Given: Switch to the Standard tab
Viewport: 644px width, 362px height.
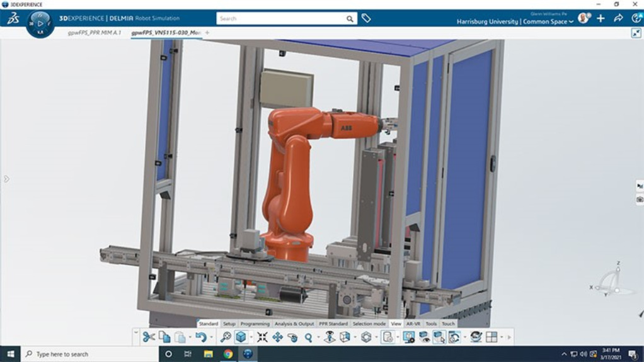Looking at the screenshot, I should tap(208, 324).
